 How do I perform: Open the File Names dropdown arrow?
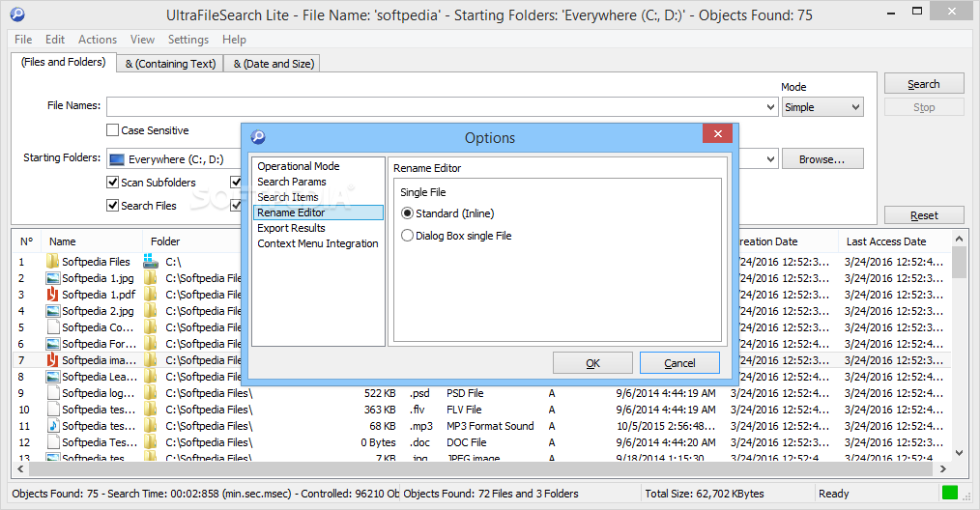(770, 107)
